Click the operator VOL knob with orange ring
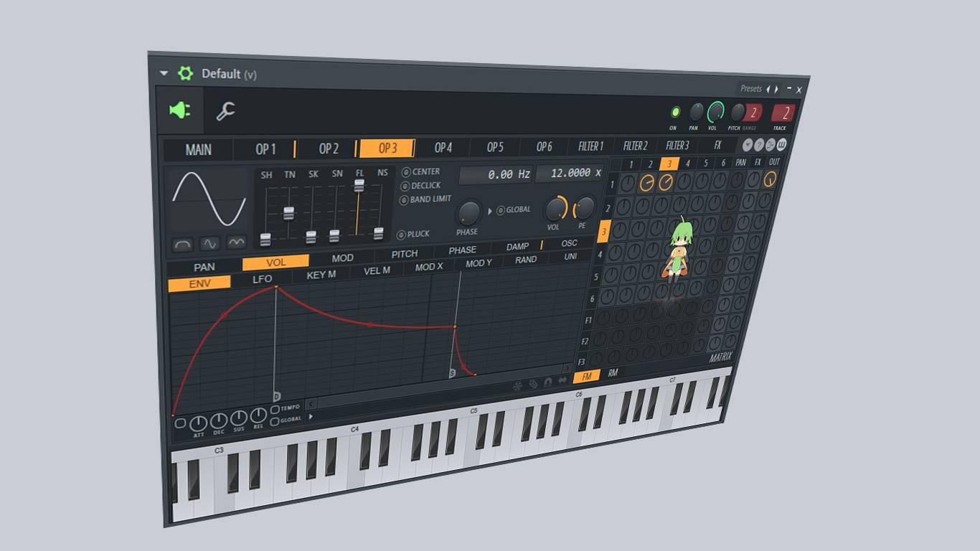This screenshot has height=551, width=980. [555, 209]
